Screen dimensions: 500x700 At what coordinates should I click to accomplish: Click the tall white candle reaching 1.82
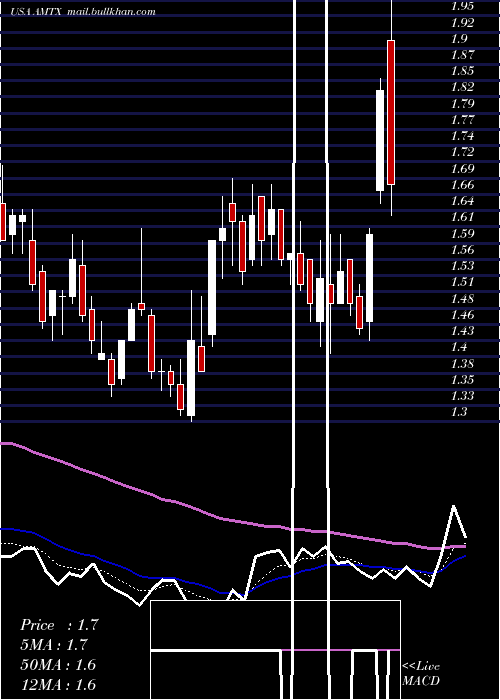(380, 141)
